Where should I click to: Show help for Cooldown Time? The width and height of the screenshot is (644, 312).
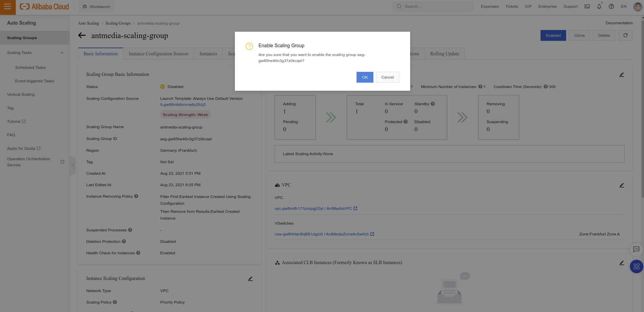point(546,87)
